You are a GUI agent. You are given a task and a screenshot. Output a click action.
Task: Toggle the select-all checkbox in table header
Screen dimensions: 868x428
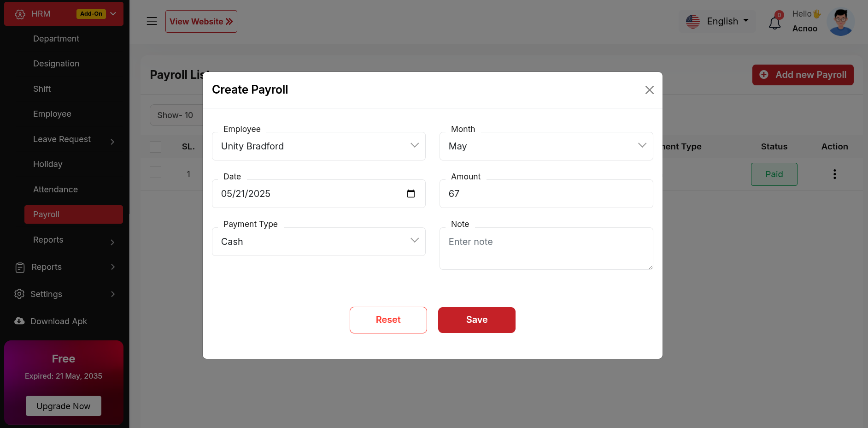coord(156,147)
